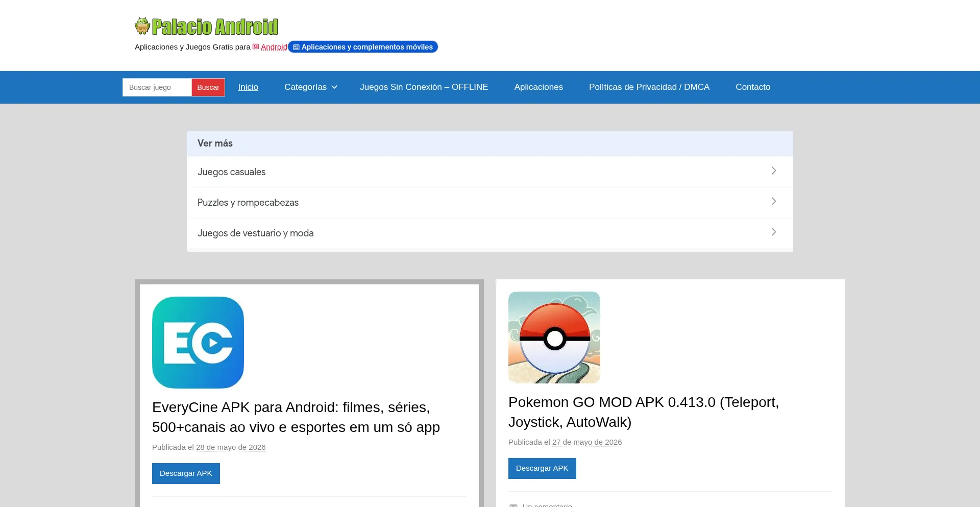Focus the Buscar juego search field
Screen dimensions: 980x507
point(157,87)
